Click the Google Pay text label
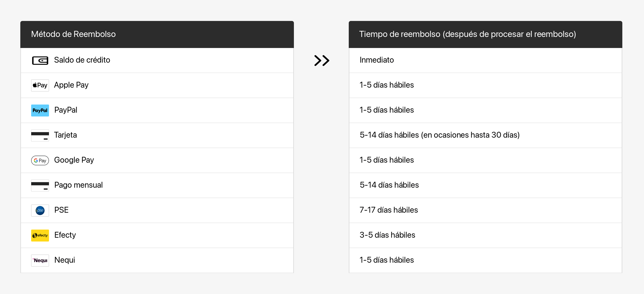Image resolution: width=644 pixels, height=294 pixels. click(74, 160)
